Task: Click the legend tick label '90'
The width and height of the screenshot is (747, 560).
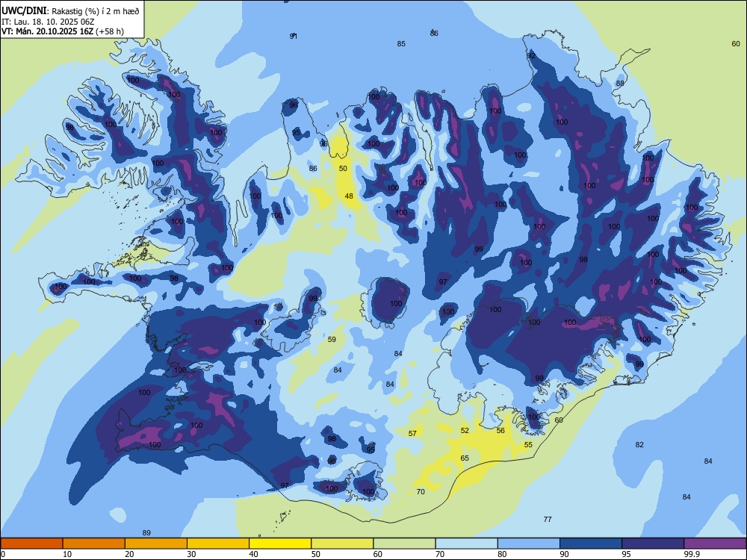Action: click(x=564, y=554)
